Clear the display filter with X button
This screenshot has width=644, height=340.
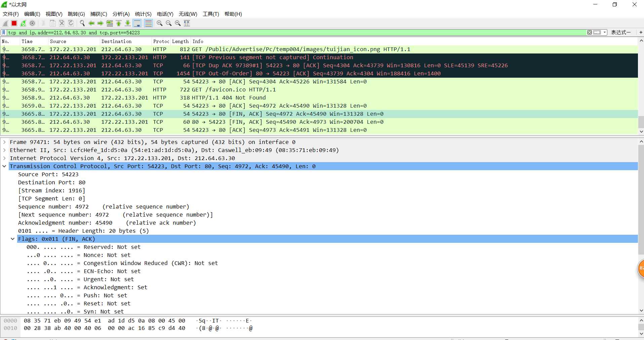[590, 32]
